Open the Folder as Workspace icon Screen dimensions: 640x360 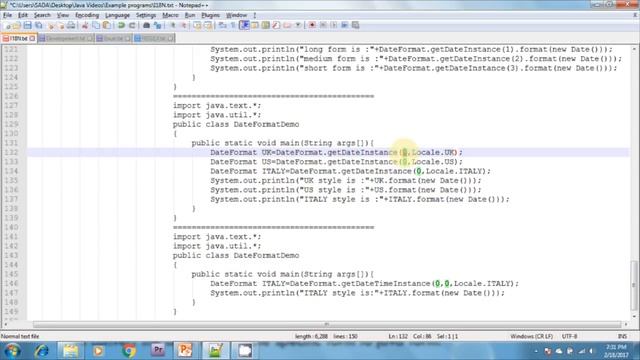tap(287, 25)
